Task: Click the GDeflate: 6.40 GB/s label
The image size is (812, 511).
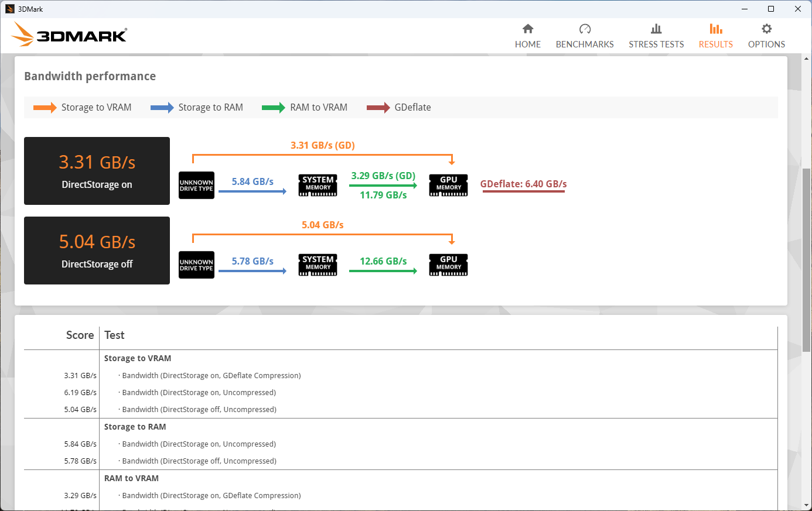Action: click(x=523, y=184)
